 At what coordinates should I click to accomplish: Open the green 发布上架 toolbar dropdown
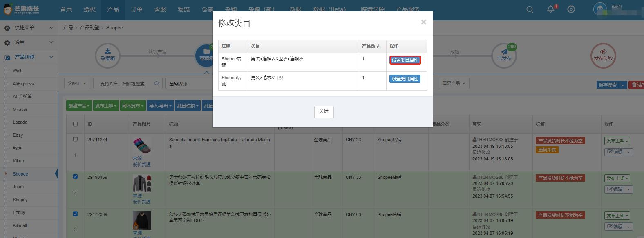click(106, 106)
